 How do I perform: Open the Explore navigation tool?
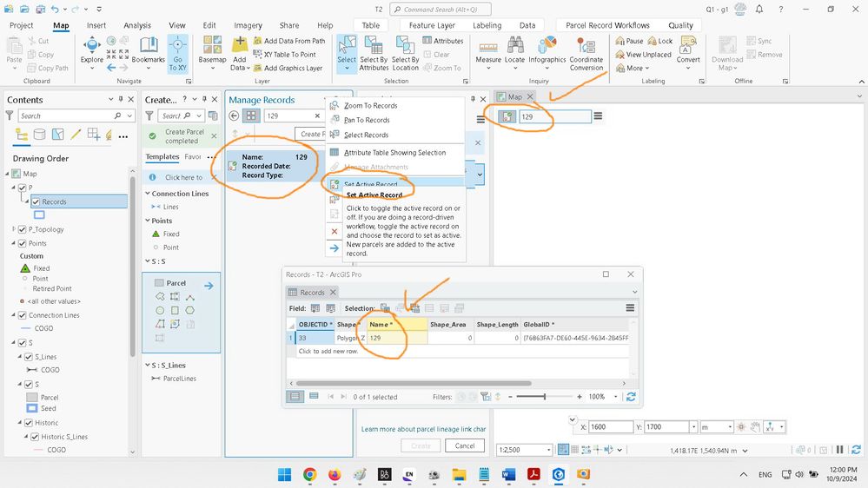pyautogui.click(x=92, y=53)
